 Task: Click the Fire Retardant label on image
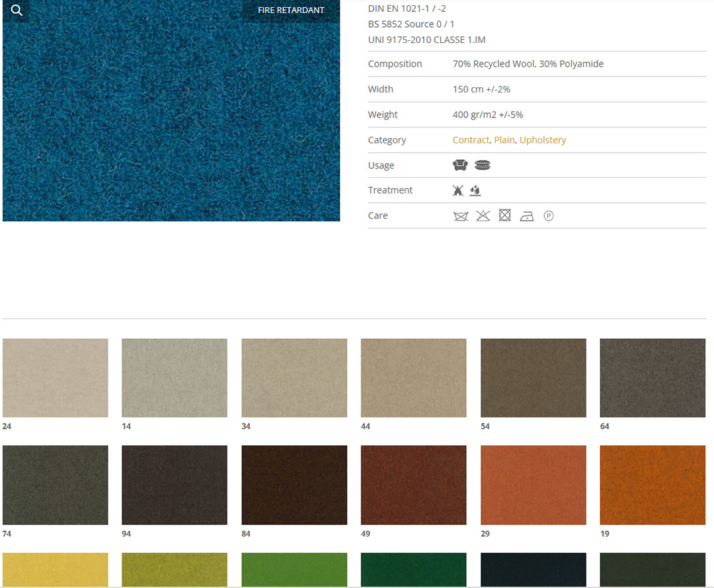(291, 11)
